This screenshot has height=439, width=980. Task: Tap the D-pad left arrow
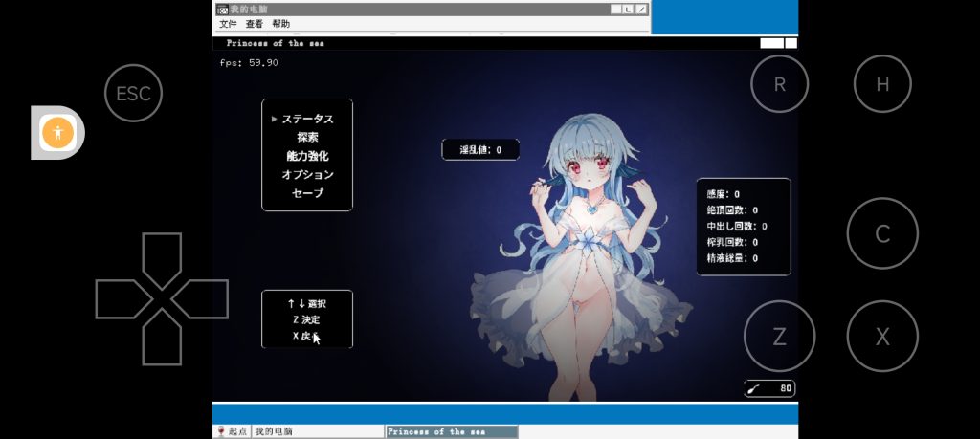(x=123, y=299)
